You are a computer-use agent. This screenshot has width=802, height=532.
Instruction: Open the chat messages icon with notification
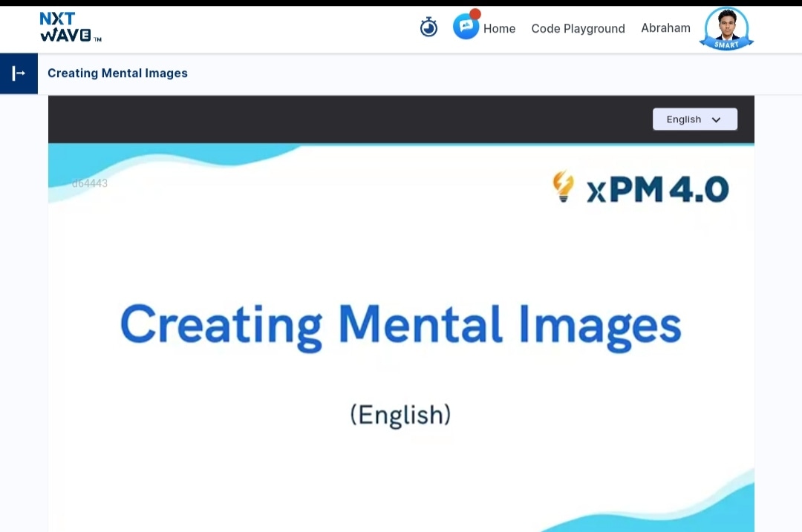[x=466, y=25]
